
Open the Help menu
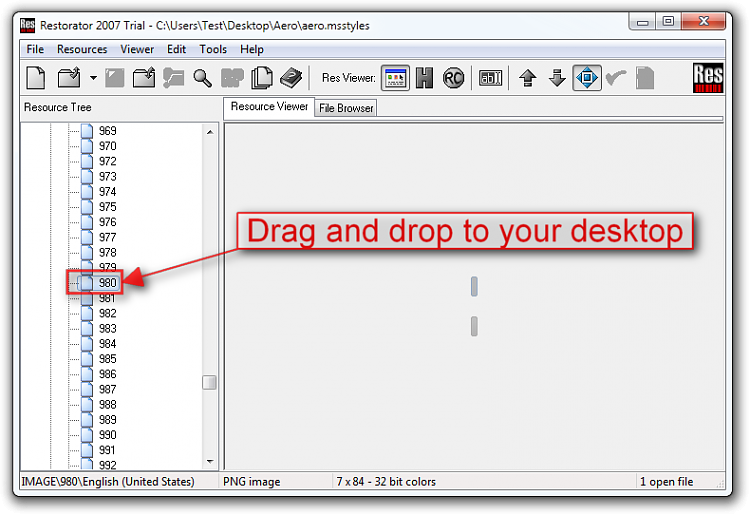pos(252,49)
